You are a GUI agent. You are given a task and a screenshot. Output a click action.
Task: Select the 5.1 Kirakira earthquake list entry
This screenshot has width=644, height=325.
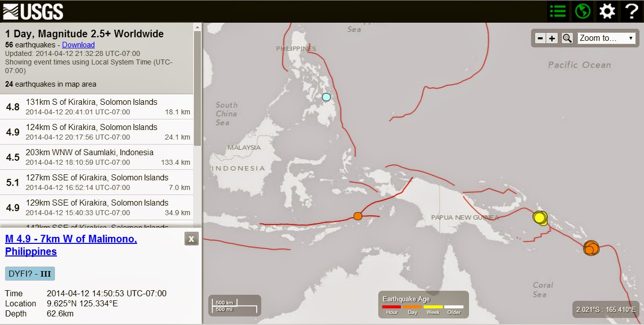pyautogui.click(x=97, y=182)
